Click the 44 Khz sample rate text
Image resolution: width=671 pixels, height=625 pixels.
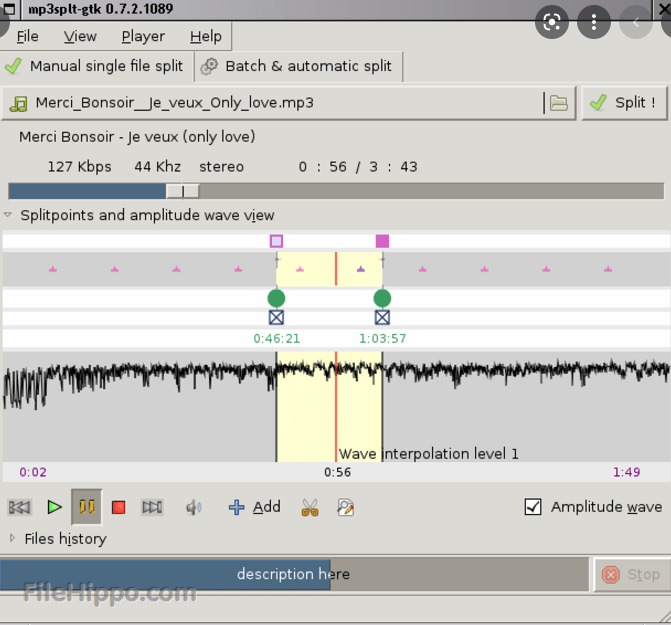[157, 166]
